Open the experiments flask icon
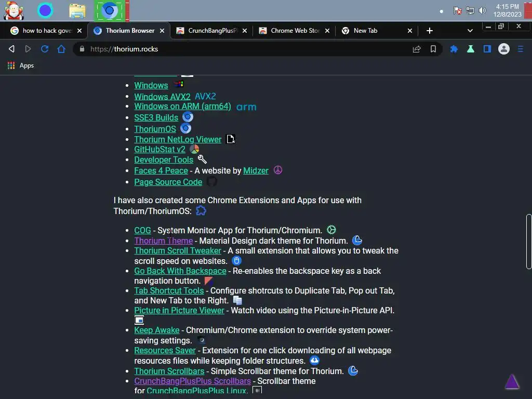The height and width of the screenshot is (399, 532). [471, 49]
